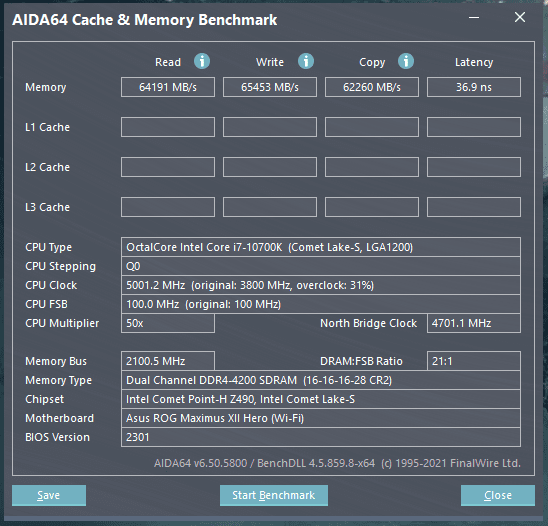Click the Close button at bottom
The image size is (548, 526).
point(498,495)
